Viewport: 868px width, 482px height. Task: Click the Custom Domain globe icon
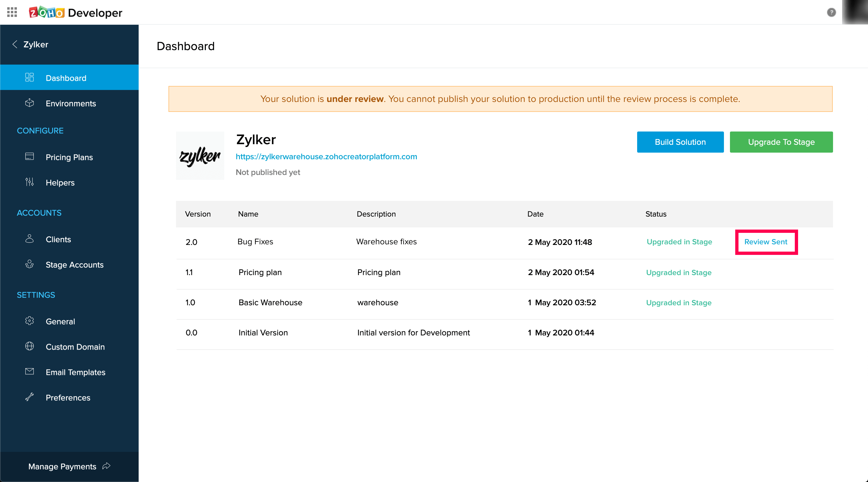(x=30, y=346)
